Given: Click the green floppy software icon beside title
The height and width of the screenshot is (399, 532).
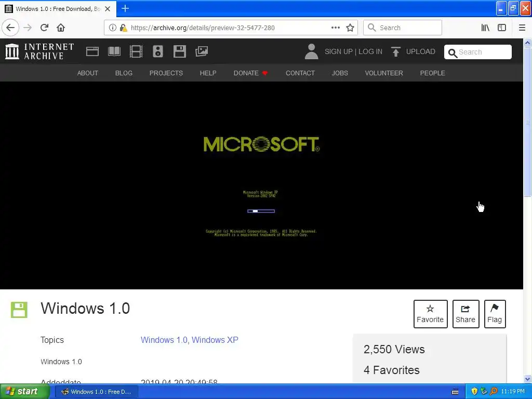Looking at the screenshot, I should click(19, 310).
